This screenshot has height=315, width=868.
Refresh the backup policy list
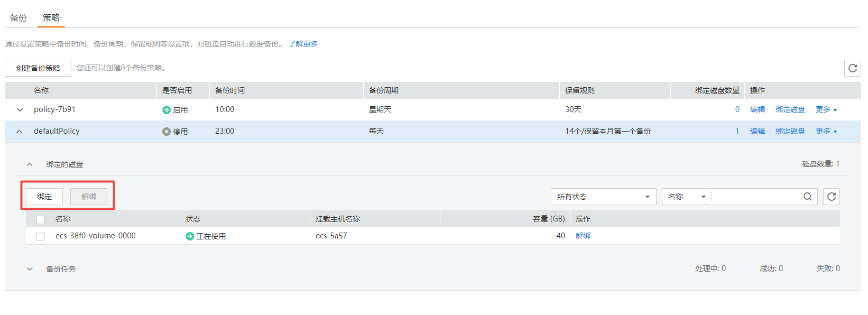coord(852,68)
